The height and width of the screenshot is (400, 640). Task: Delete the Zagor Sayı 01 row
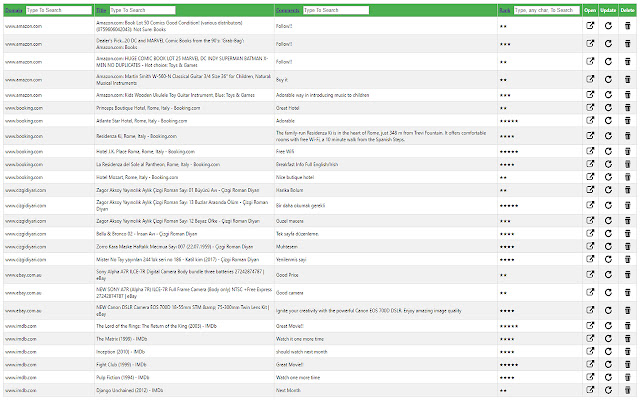click(x=628, y=190)
